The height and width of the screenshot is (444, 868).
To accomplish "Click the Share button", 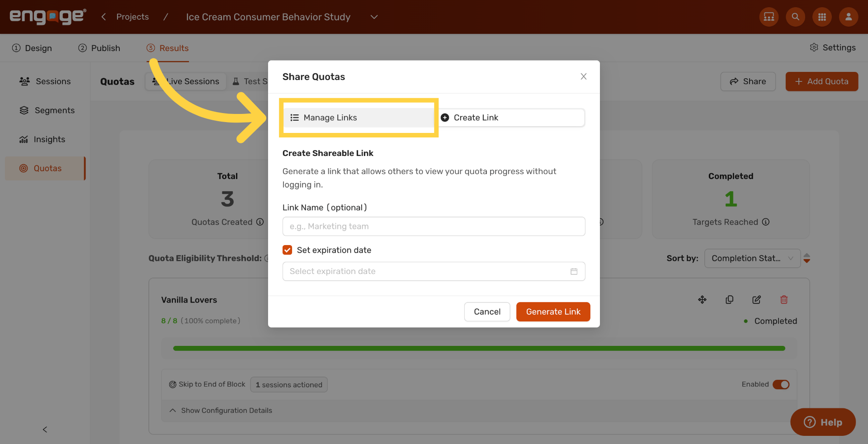I will [x=748, y=81].
